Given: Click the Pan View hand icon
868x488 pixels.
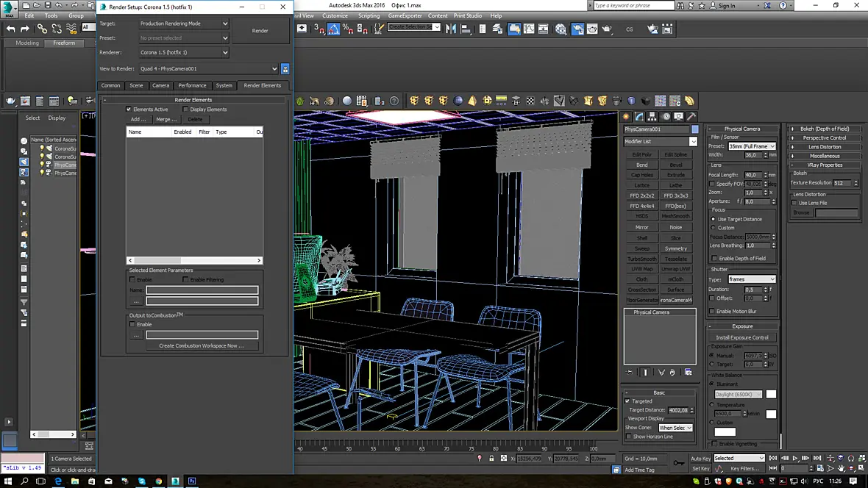Looking at the screenshot, I should 842,468.
